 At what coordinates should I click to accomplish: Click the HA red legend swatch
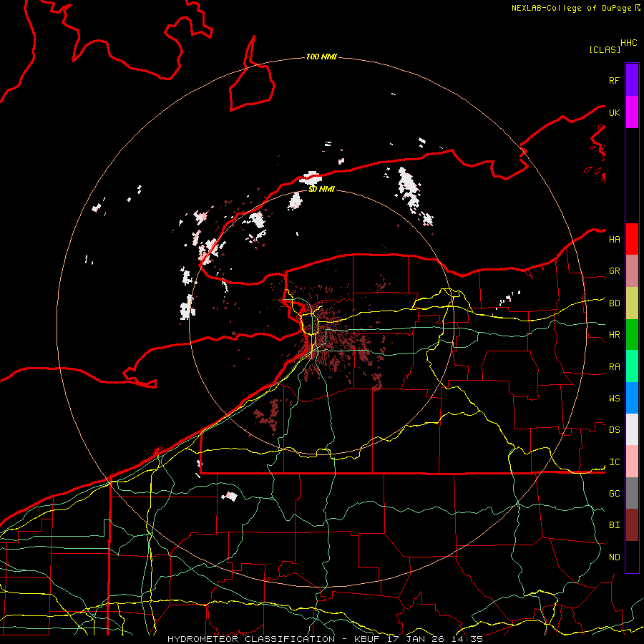click(x=632, y=239)
